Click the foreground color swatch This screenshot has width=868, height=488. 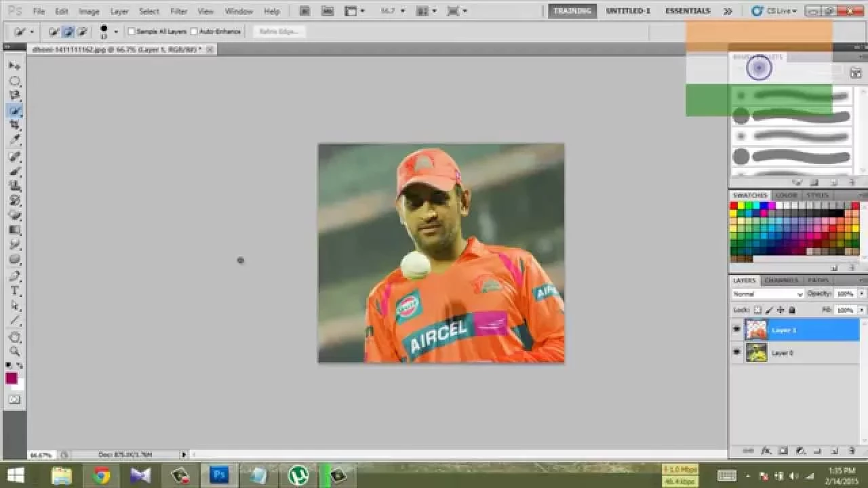click(12, 378)
